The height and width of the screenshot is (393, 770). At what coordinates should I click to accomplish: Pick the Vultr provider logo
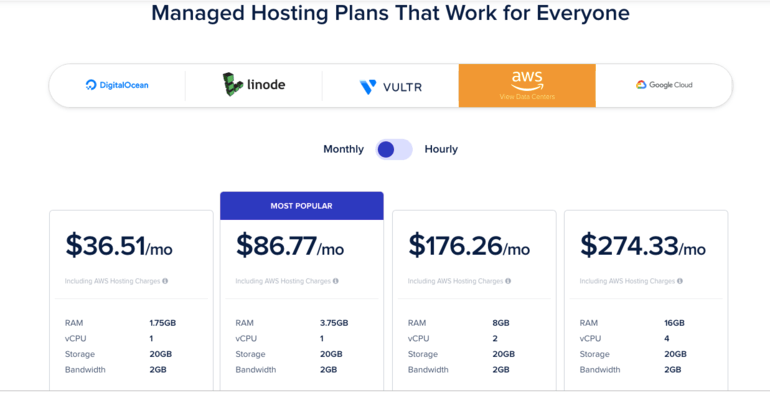(391, 87)
